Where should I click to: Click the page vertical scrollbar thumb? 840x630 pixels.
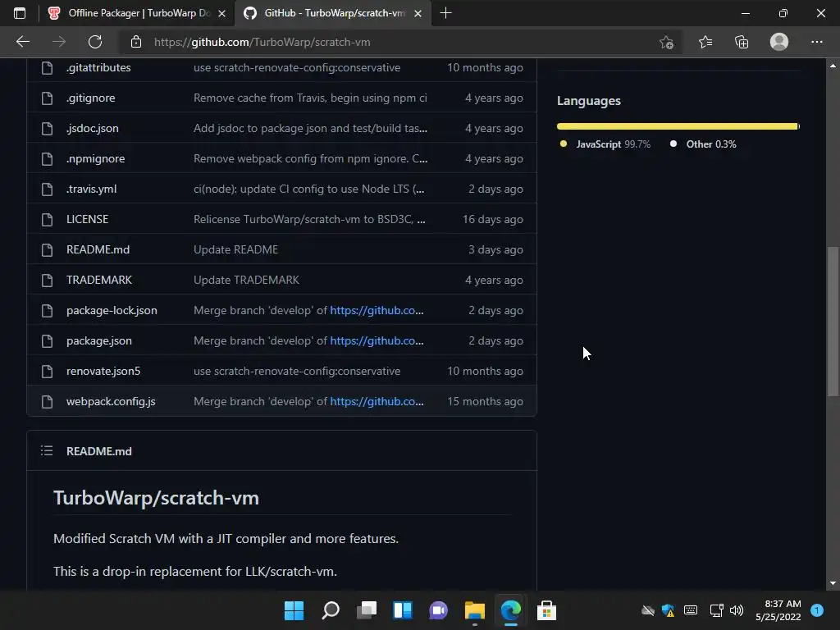point(833,322)
